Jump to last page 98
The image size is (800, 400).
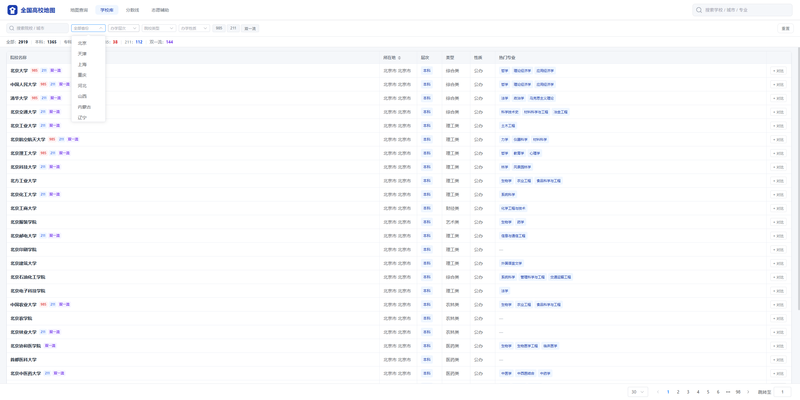[x=738, y=392]
